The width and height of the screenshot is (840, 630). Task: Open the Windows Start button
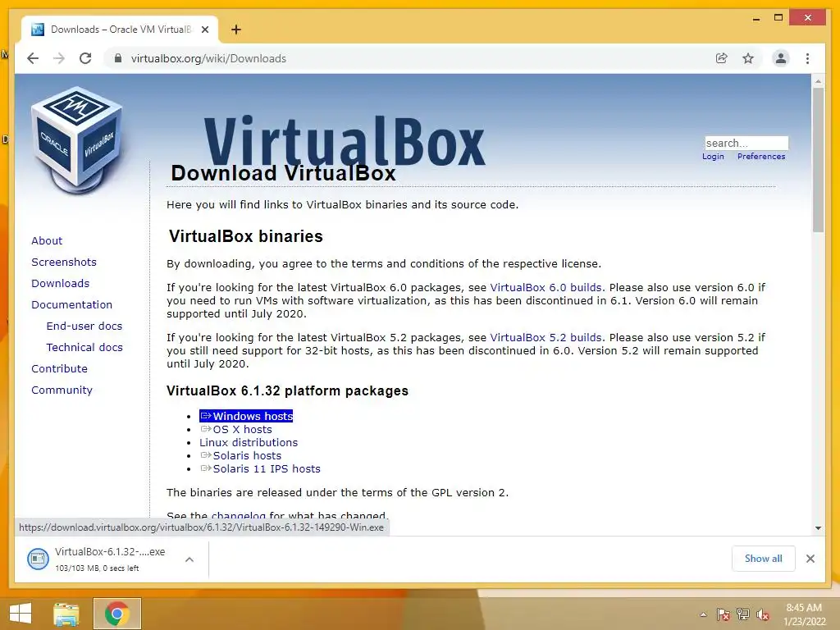click(x=21, y=614)
